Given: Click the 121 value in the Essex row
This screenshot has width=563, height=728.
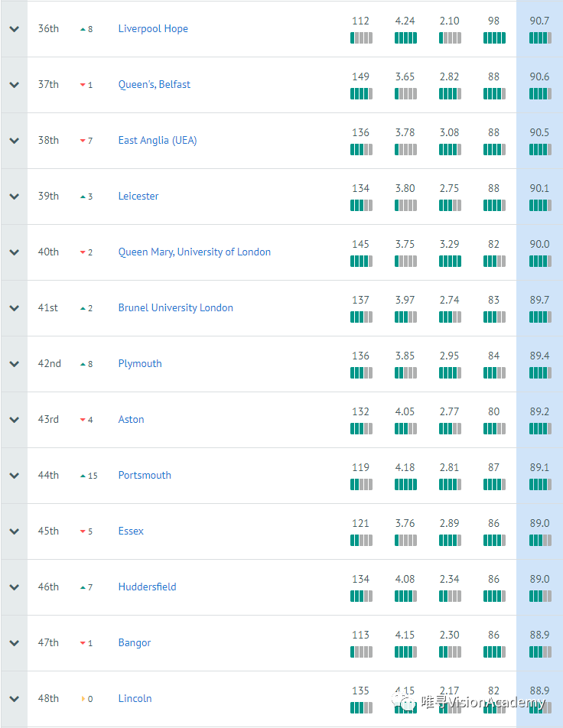Looking at the screenshot, I should pyautogui.click(x=360, y=523).
